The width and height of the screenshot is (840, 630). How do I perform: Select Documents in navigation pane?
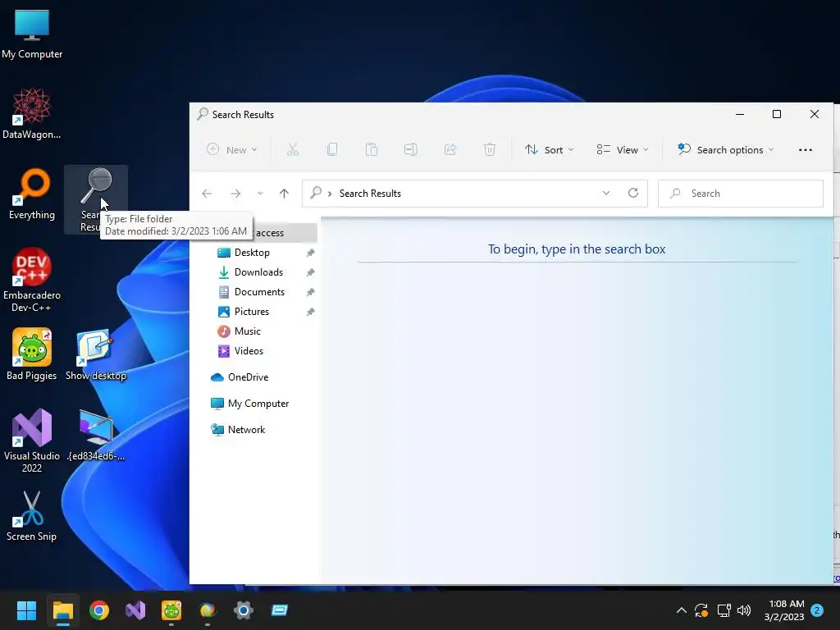(259, 292)
